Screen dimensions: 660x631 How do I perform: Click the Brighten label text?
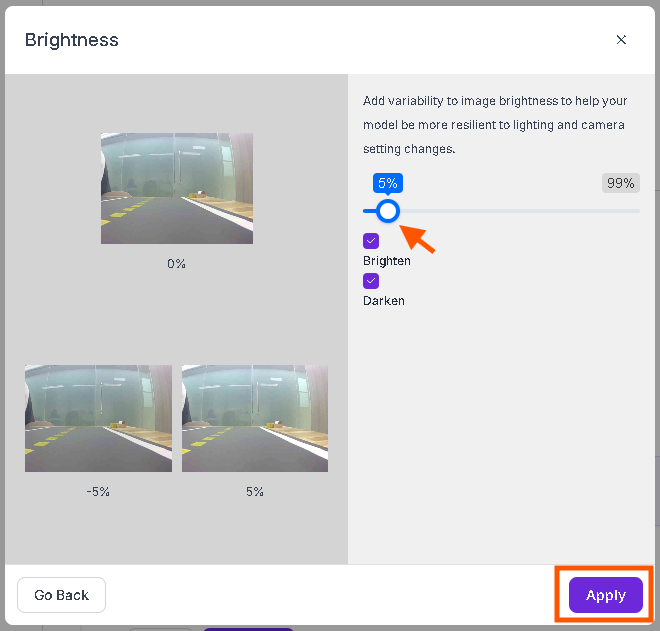click(x=386, y=261)
